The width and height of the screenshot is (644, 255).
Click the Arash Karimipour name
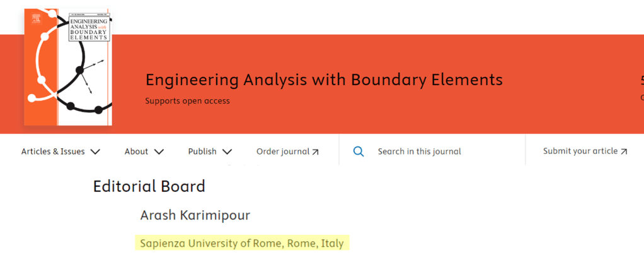(x=195, y=216)
